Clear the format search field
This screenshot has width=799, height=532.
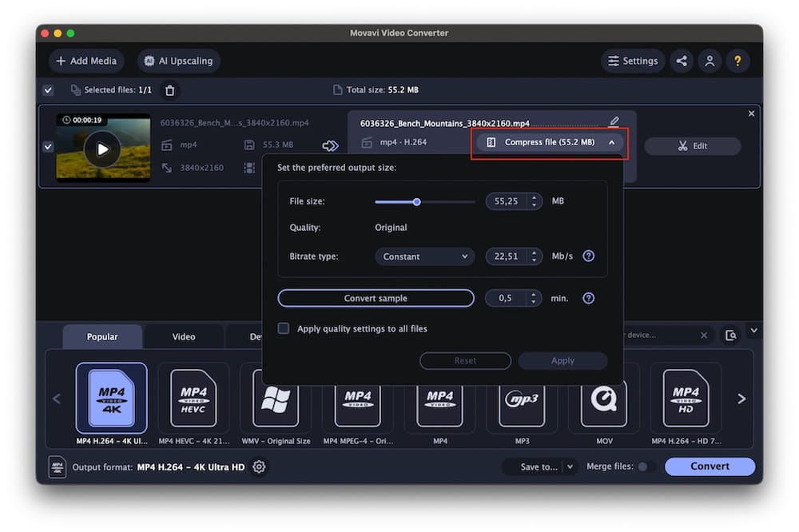(704, 335)
